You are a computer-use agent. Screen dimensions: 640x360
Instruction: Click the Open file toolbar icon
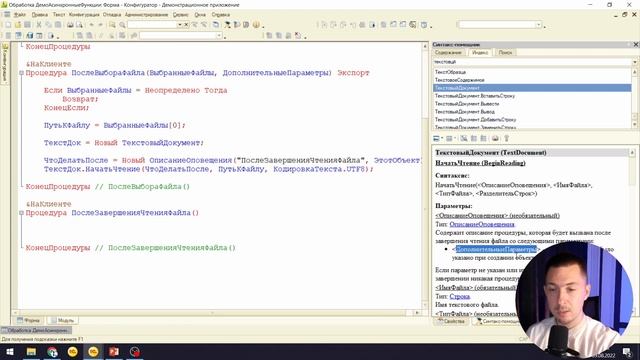pos(18,25)
